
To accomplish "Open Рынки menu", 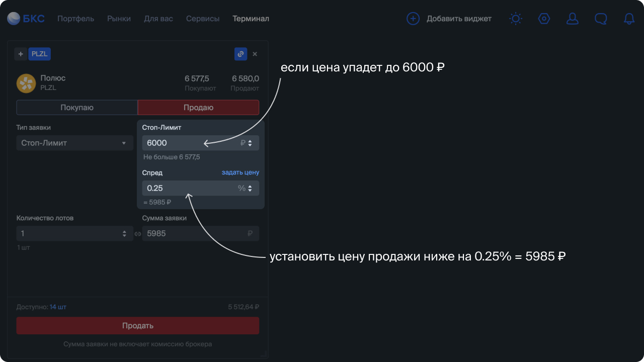I will pyautogui.click(x=119, y=19).
